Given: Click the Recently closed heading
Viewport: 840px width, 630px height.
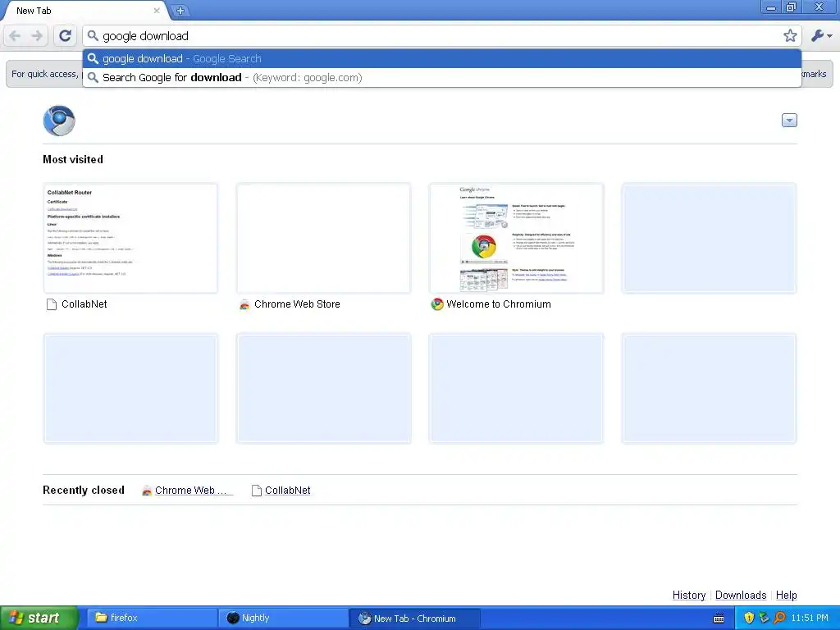Looking at the screenshot, I should click(x=84, y=491).
